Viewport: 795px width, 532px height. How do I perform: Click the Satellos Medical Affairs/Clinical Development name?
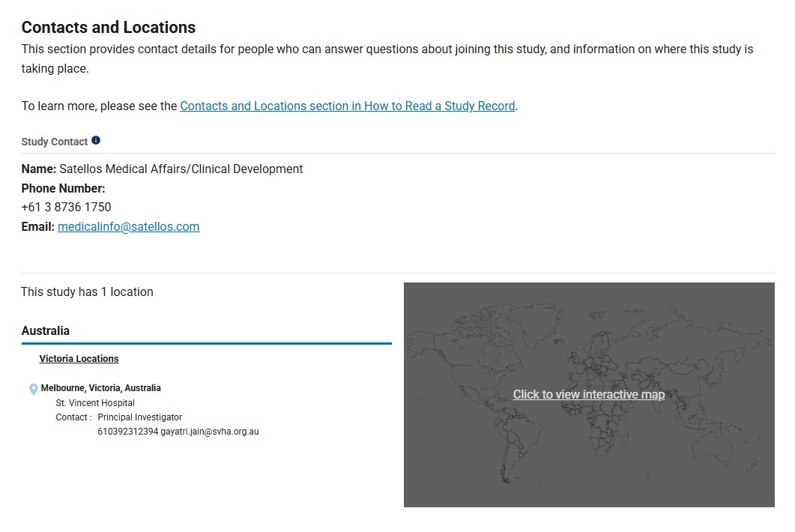tap(181, 169)
